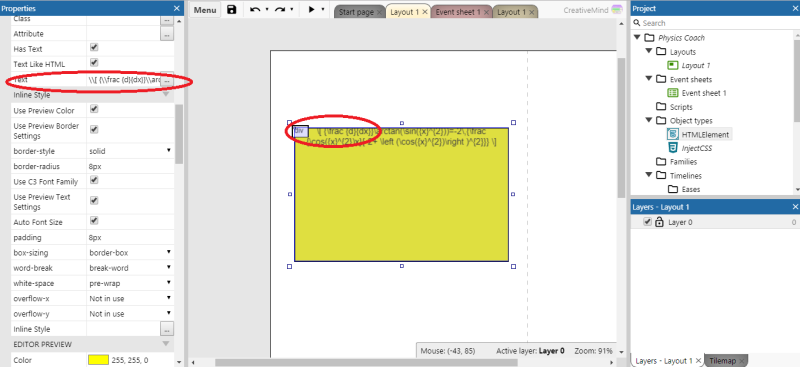Select the HTMLElement object type icon
The height and width of the screenshot is (367, 800).
click(672, 134)
